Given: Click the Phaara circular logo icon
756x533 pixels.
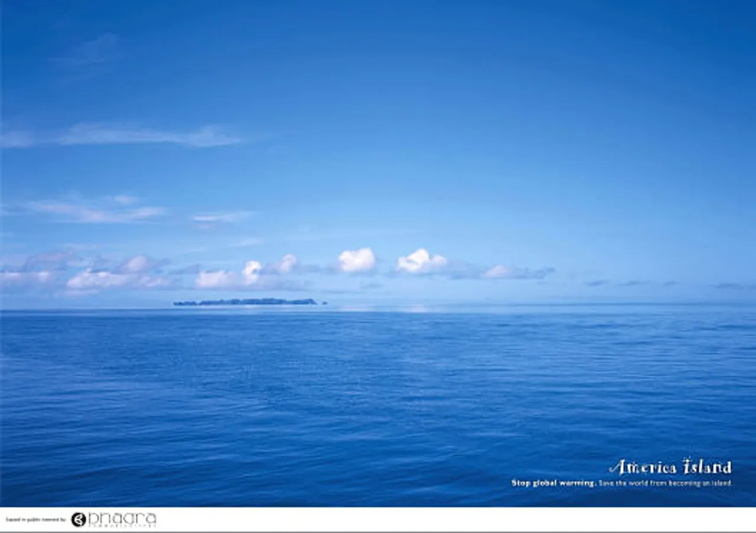Looking at the screenshot, I should pyautogui.click(x=78, y=519).
